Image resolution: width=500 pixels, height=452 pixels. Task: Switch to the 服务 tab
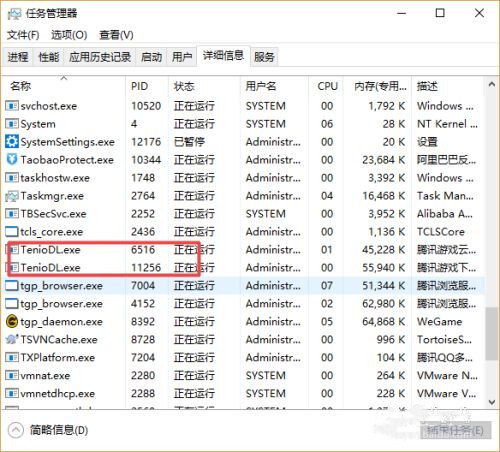coord(264,57)
